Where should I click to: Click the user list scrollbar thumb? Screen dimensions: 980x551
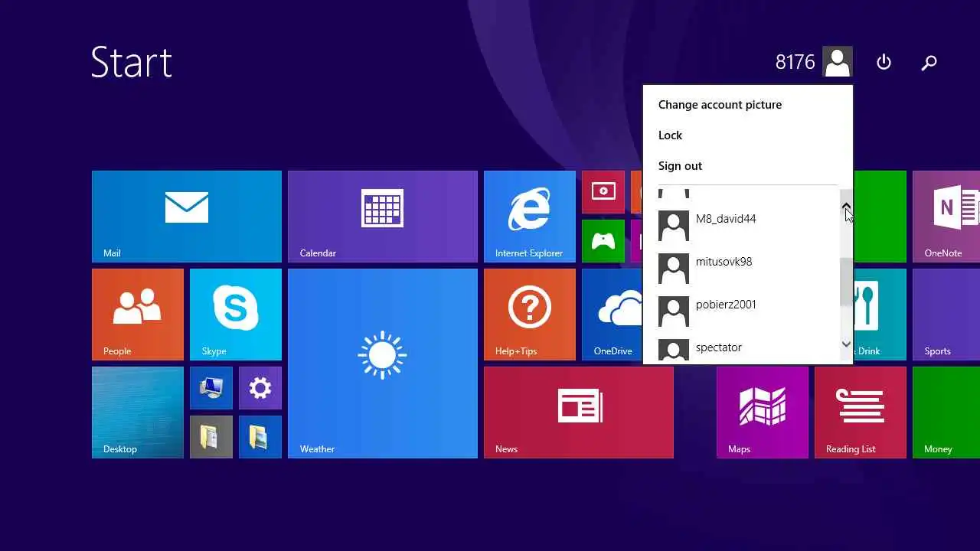(846, 282)
